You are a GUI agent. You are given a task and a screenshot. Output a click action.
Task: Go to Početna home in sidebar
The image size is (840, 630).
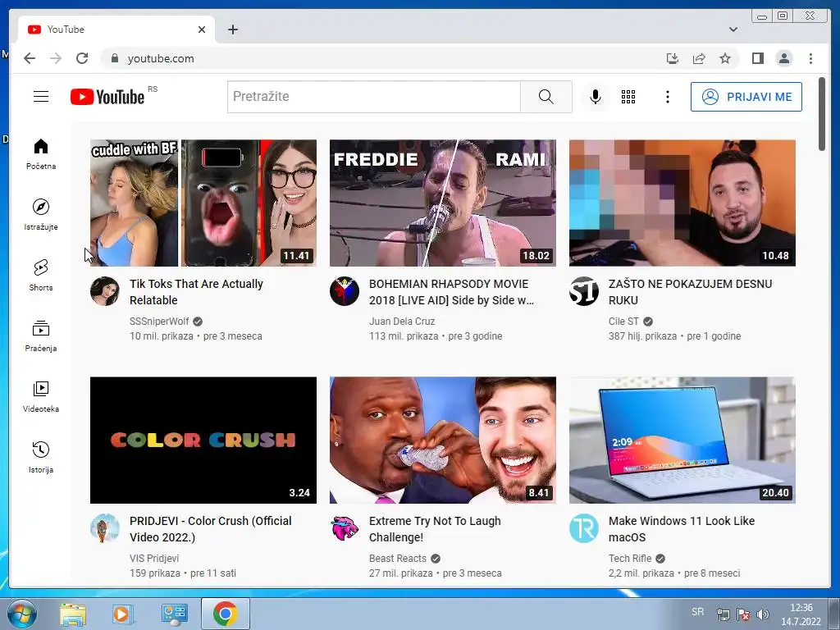pyautogui.click(x=41, y=154)
